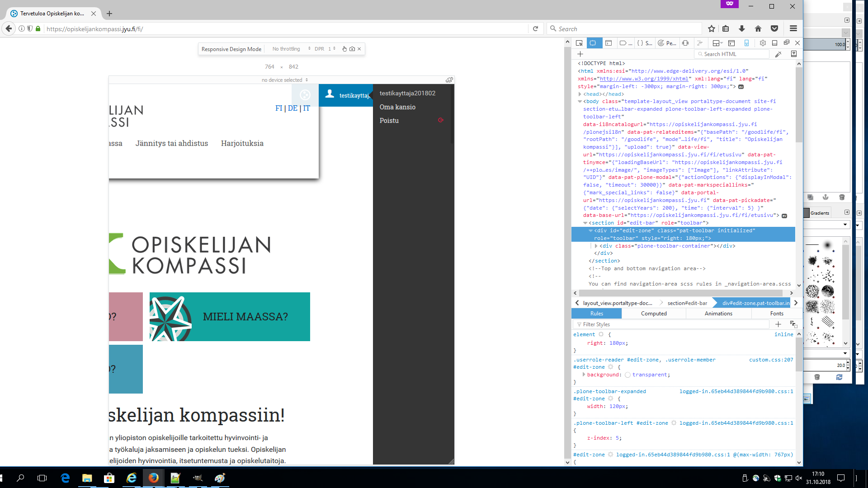Add a new CSS rule
868x488 pixels.
tap(778, 324)
